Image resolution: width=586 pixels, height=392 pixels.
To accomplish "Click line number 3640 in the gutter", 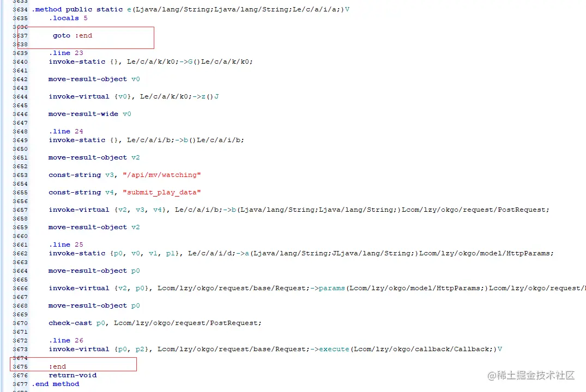I will pyautogui.click(x=20, y=62).
